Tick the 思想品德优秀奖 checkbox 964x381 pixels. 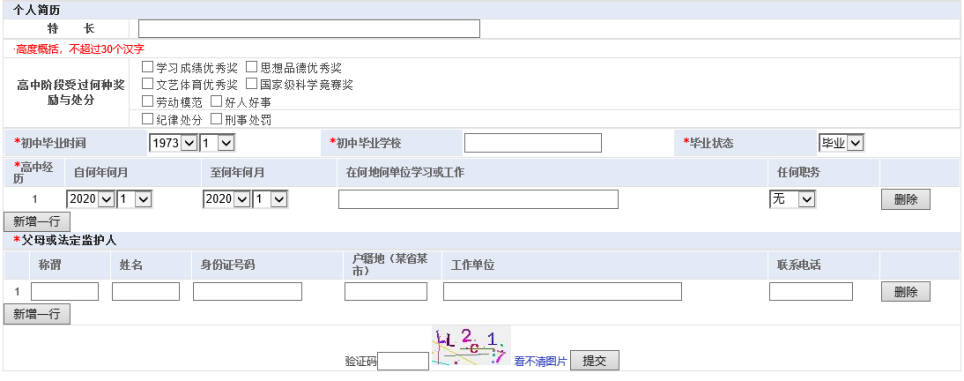click(x=251, y=66)
